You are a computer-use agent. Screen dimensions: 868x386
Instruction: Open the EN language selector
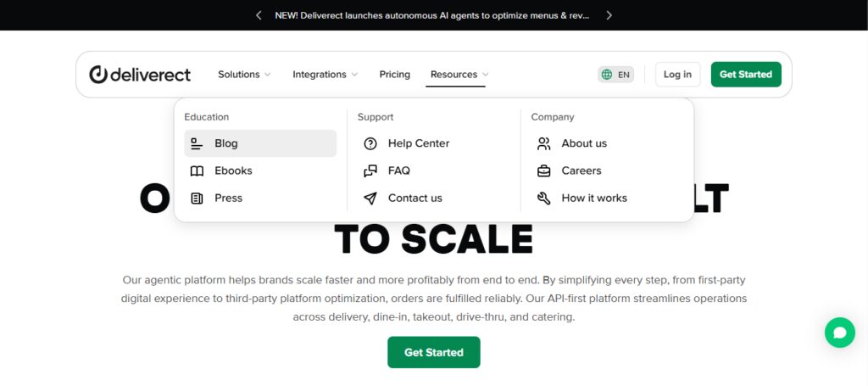point(615,74)
